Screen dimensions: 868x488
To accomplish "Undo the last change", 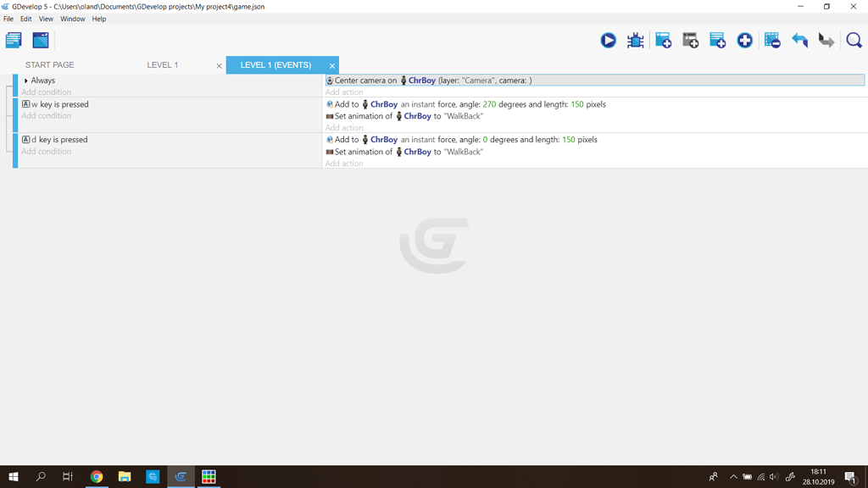I will coord(799,41).
